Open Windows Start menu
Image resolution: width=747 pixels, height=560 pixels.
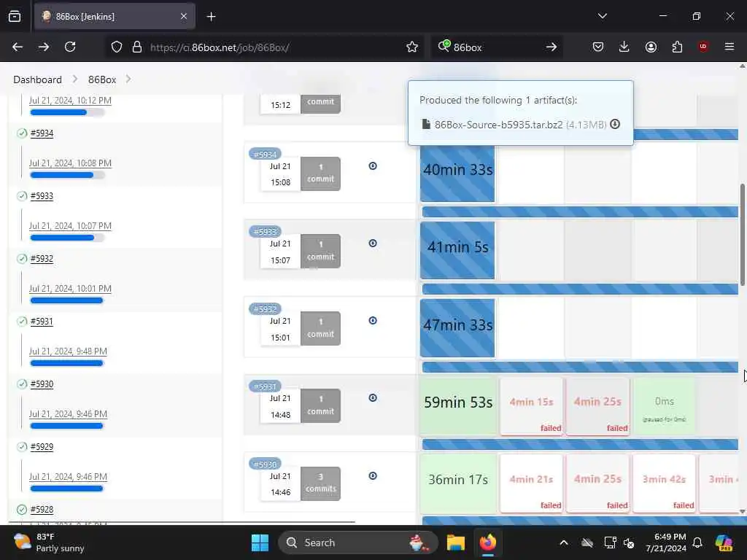[x=260, y=542]
